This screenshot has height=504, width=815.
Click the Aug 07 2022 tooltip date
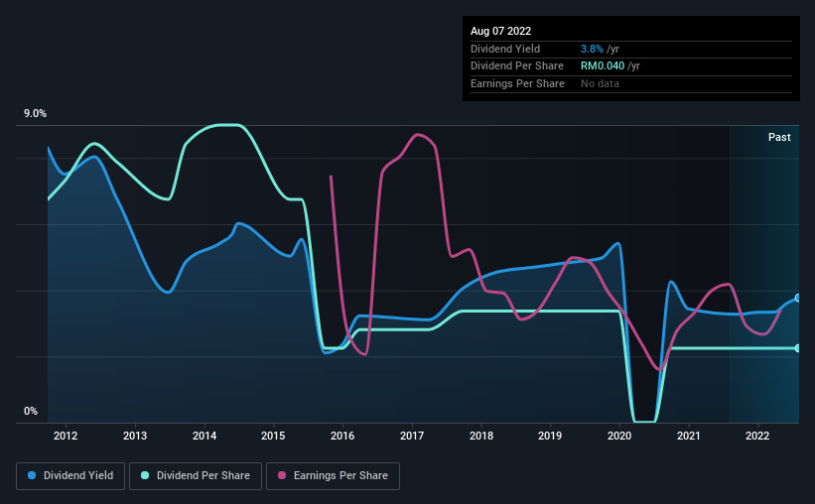500,31
